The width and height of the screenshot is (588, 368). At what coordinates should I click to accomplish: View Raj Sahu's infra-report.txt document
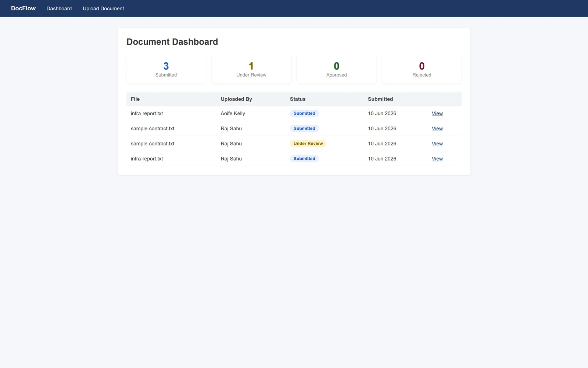(x=437, y=159)
